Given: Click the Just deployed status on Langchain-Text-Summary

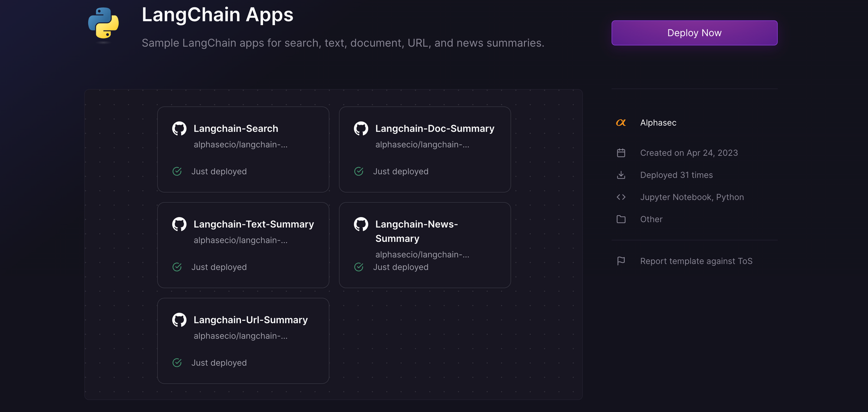Looking at the screenshot, I should pyautogui.click(x=219, y=267).
